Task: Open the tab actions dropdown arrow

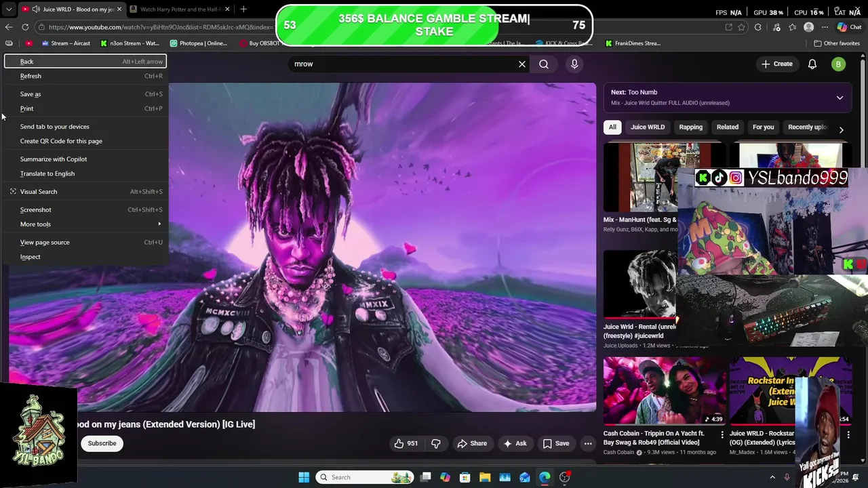Action: pos(9,9)
